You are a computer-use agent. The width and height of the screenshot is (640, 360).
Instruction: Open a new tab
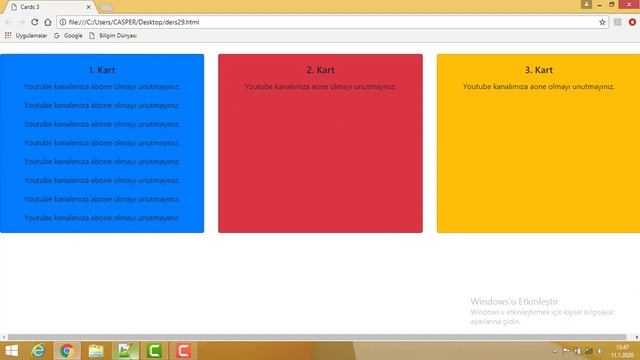[106, 7]
